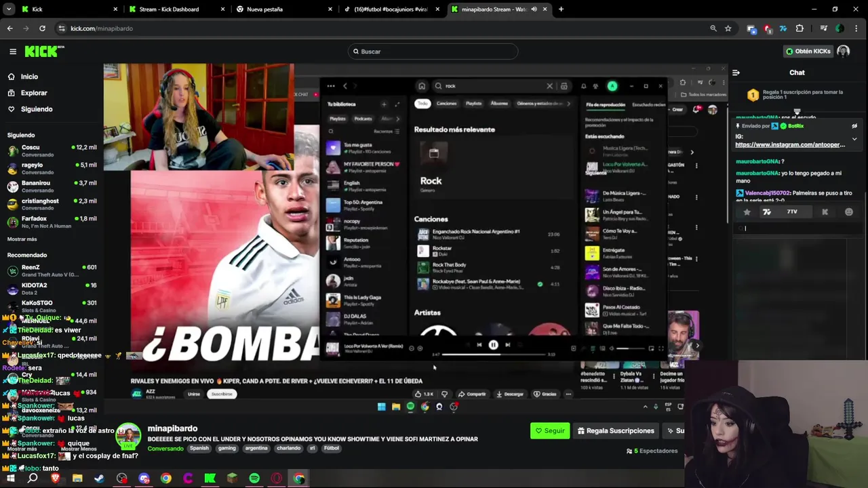Open the ReenZ recommended channel

(52, 271)
